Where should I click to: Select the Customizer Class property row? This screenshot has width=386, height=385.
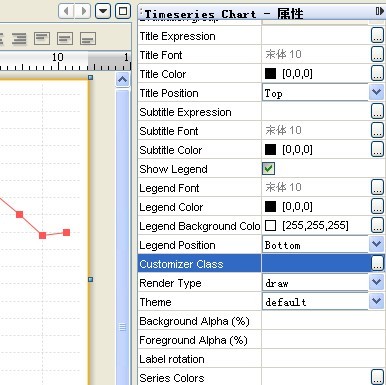[x=261, y=263]
